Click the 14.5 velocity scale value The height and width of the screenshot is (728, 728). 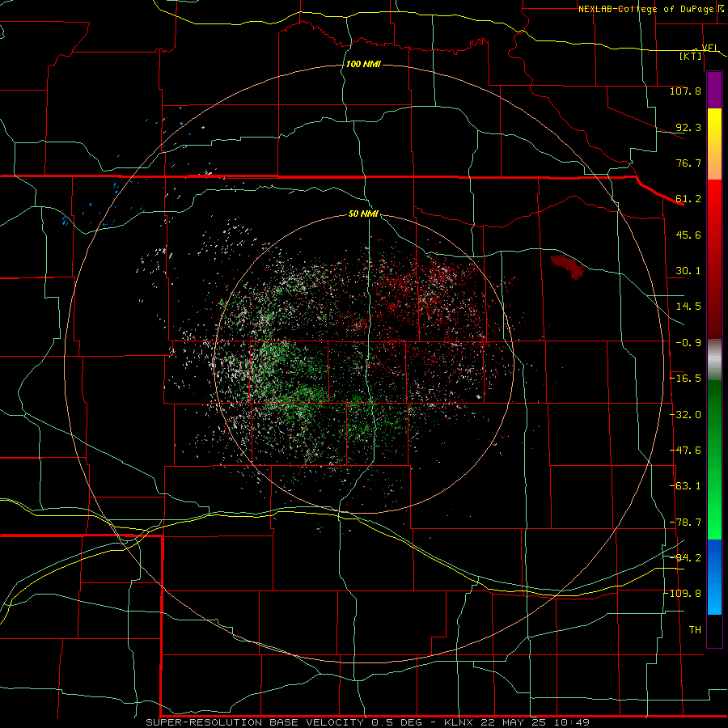coord(688,307)
